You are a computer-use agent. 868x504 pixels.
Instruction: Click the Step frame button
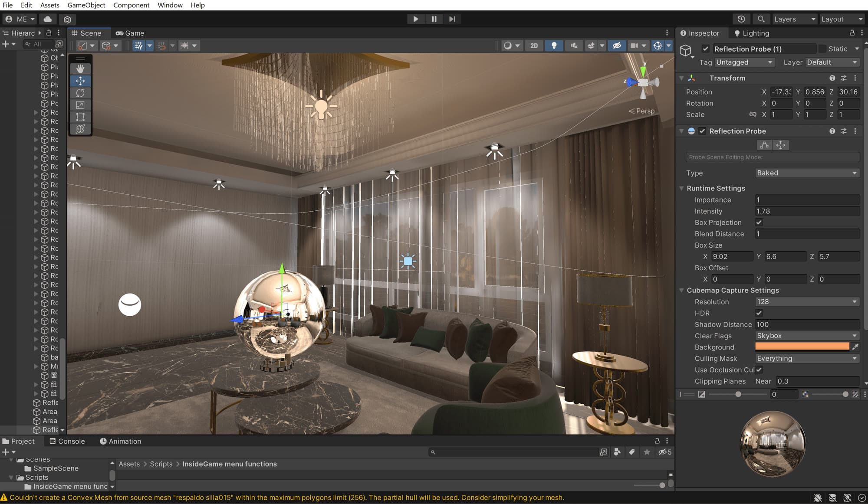coord(452,19)
